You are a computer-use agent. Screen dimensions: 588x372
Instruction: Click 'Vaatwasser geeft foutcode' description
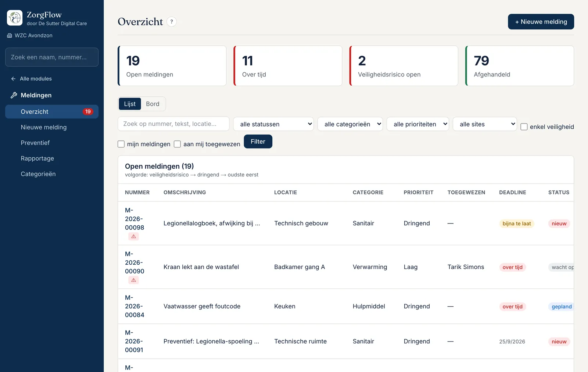[202, 306]
